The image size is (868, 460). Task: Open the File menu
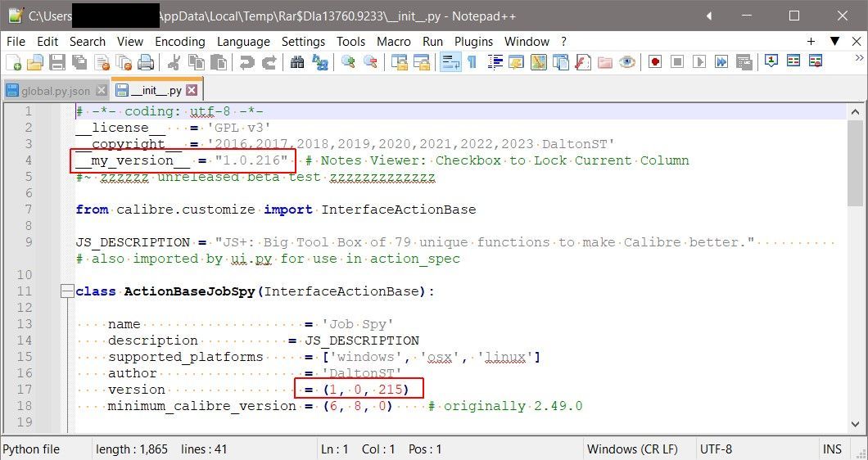pos(16,42)
